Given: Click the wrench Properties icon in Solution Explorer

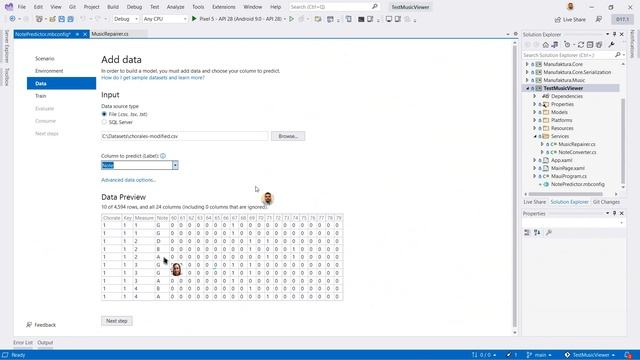Looking at the screenshot, I should [x=611, y=44].
